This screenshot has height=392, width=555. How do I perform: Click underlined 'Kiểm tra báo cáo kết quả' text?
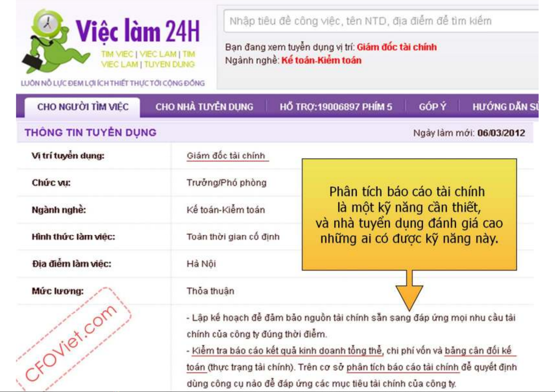287,351
